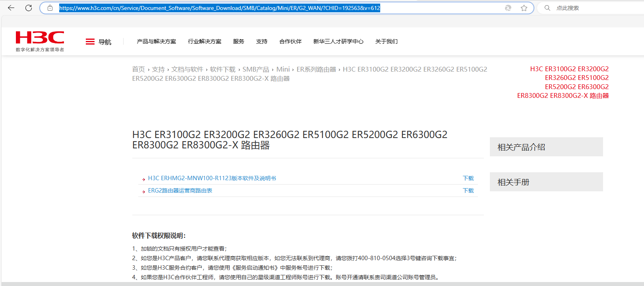Open ERG2路由器运营商路由表 link
The height and width of the screenshot is (286, 644).
[180, 191]
